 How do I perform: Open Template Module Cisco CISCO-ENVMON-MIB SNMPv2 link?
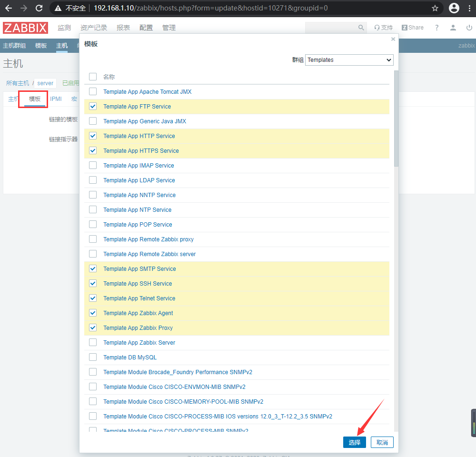pyautogui.click(x=174, y=387)
